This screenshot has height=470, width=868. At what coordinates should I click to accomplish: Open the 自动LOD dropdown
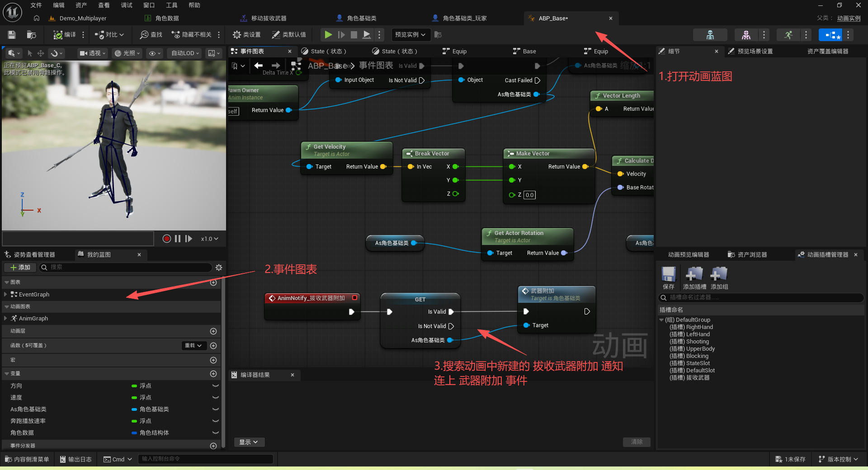(185, 53)
